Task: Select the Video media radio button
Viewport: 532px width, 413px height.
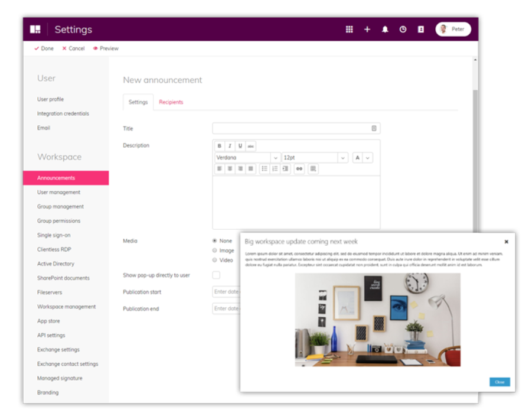Action: (214, 260)
